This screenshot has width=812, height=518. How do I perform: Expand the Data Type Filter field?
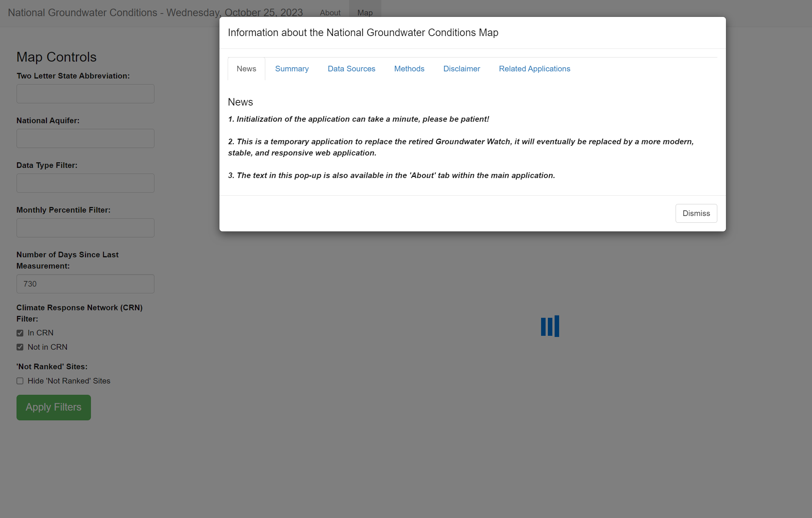[85, 183]
